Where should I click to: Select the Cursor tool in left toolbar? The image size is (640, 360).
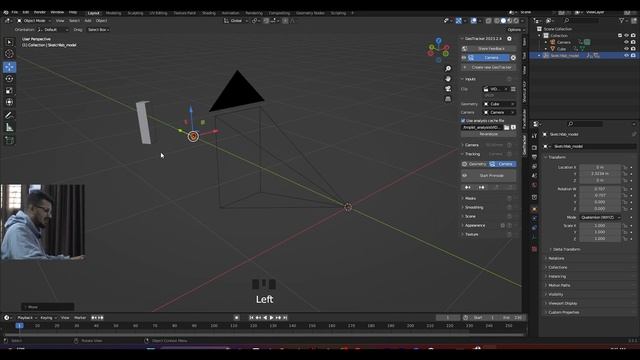point(9,53)
